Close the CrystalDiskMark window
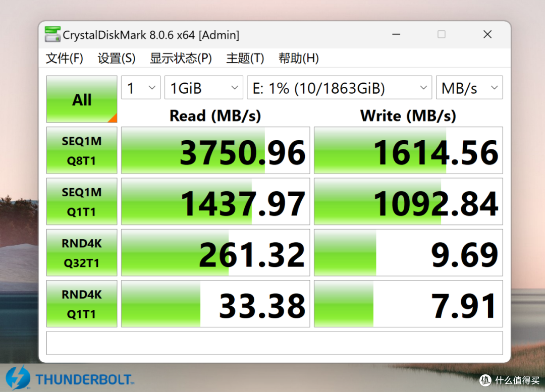 click(487, 34)
